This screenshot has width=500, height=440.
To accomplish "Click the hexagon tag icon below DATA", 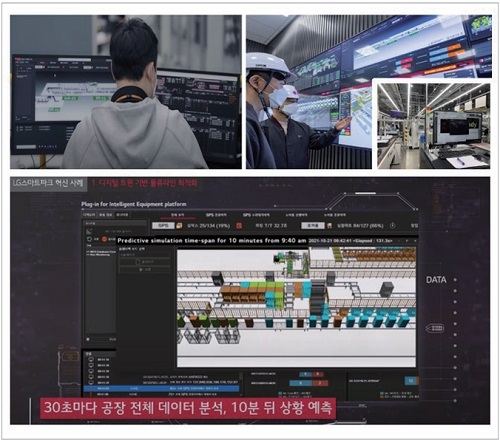I will 435,328.
